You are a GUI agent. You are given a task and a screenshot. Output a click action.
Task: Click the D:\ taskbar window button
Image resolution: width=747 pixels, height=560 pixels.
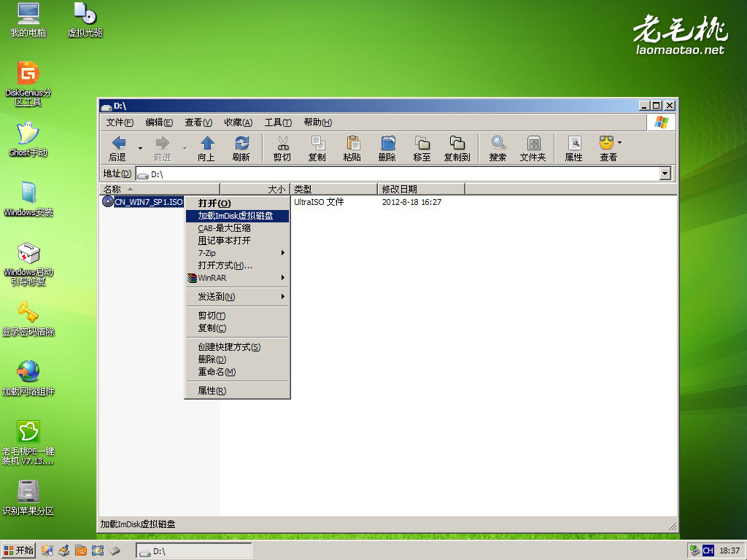click(x=194, y=551)
